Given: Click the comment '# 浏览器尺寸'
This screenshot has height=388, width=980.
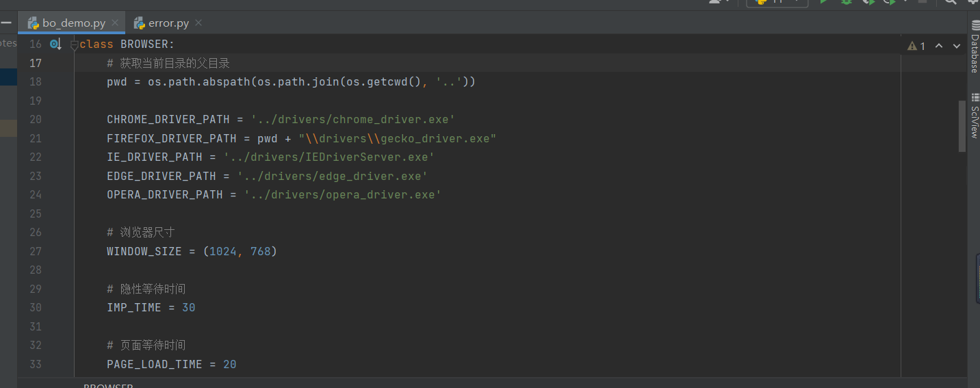Looking at the screenshot, I should [x=141, y=233].
